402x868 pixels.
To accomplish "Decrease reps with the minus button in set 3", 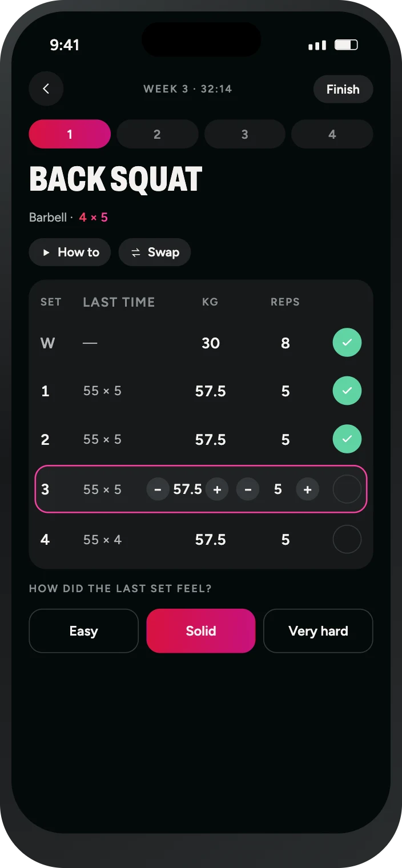I will coord(248,489).
